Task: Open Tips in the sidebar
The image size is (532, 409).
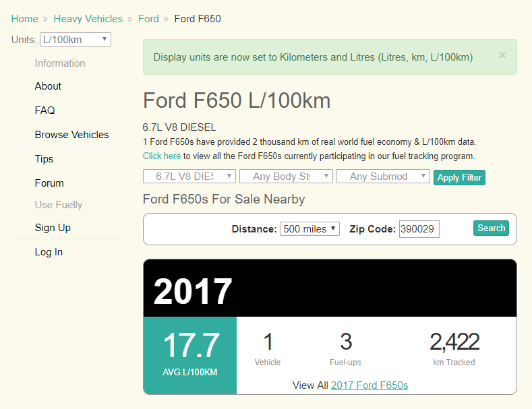Action: click(44, 159)
